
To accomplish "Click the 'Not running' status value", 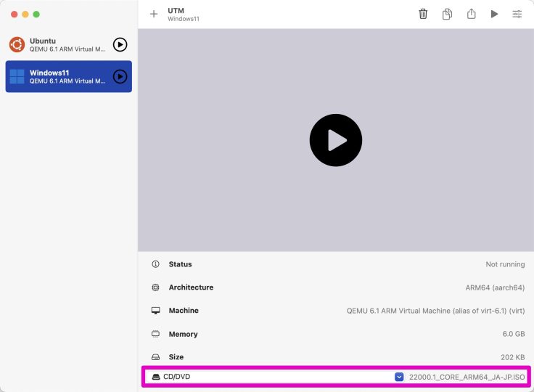I will (x=505, y=264).
